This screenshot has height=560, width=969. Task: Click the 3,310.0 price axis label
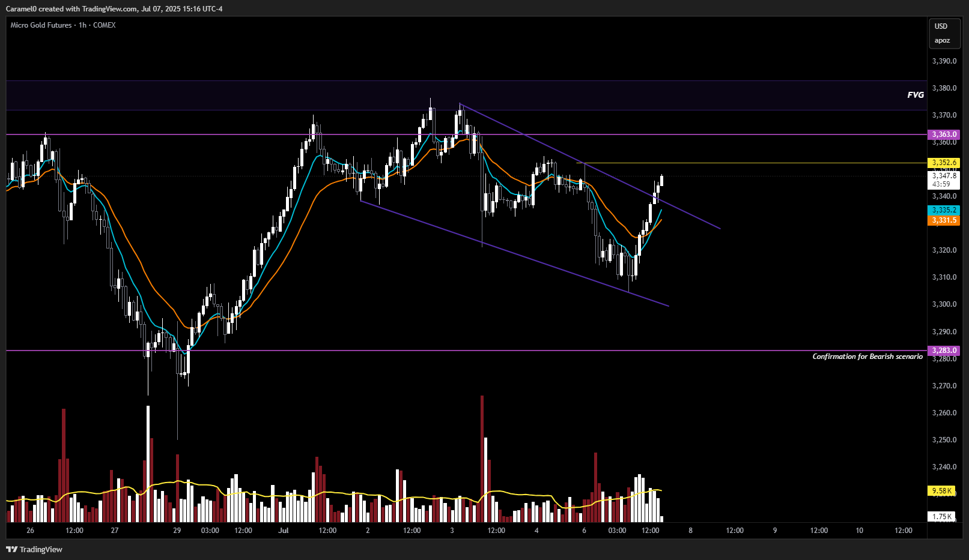944,277
